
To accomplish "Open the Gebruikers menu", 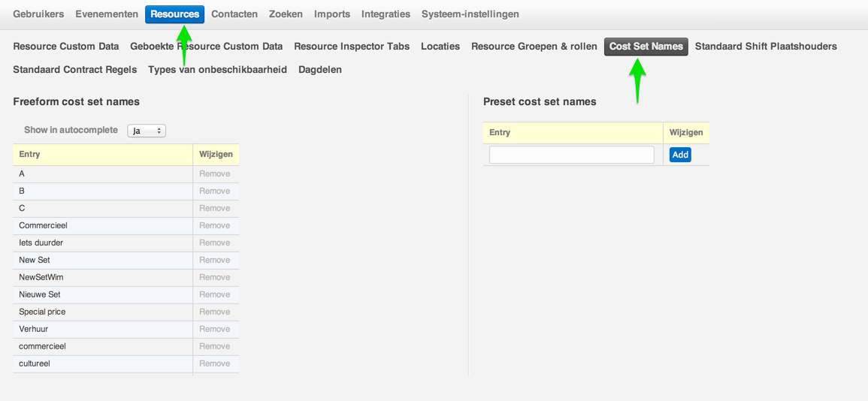I will (38, 14).
